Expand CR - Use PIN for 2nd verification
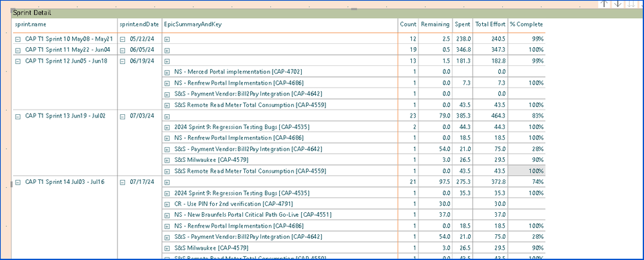Screen dimensions: 644x260 point(167,205)
